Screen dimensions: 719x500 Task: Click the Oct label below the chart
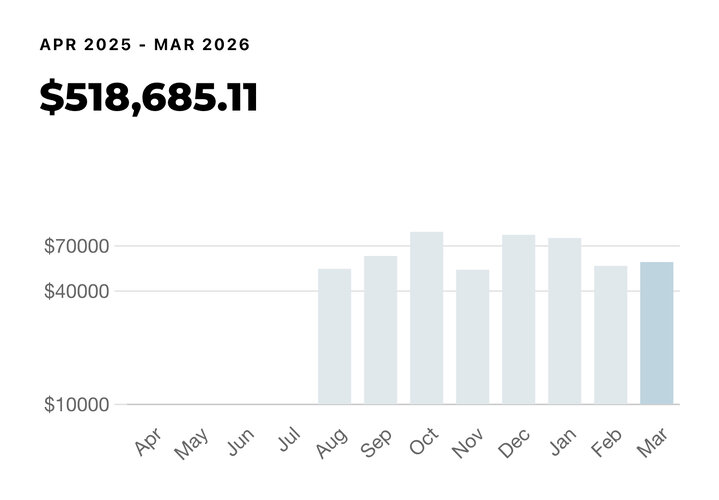tap(424, 441)
